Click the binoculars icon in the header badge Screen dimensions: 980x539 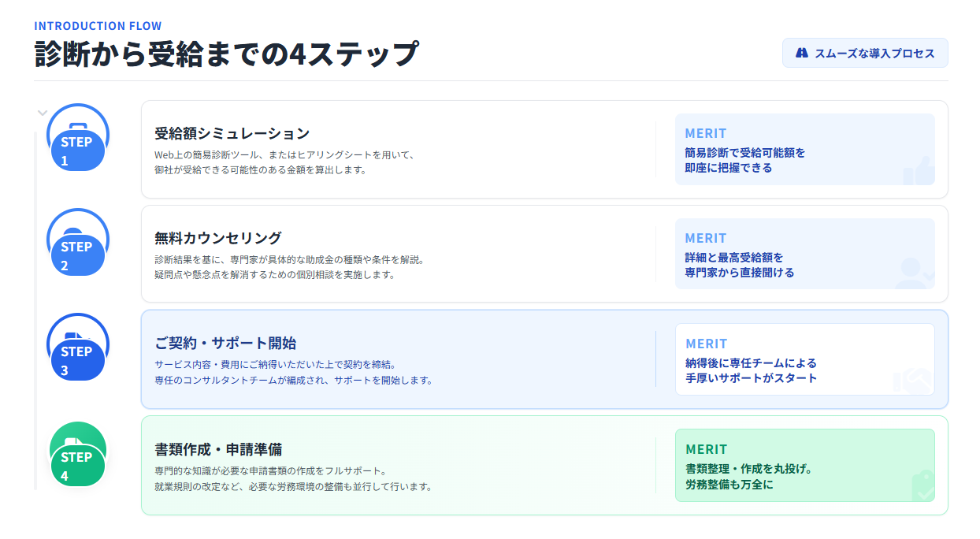802,54
